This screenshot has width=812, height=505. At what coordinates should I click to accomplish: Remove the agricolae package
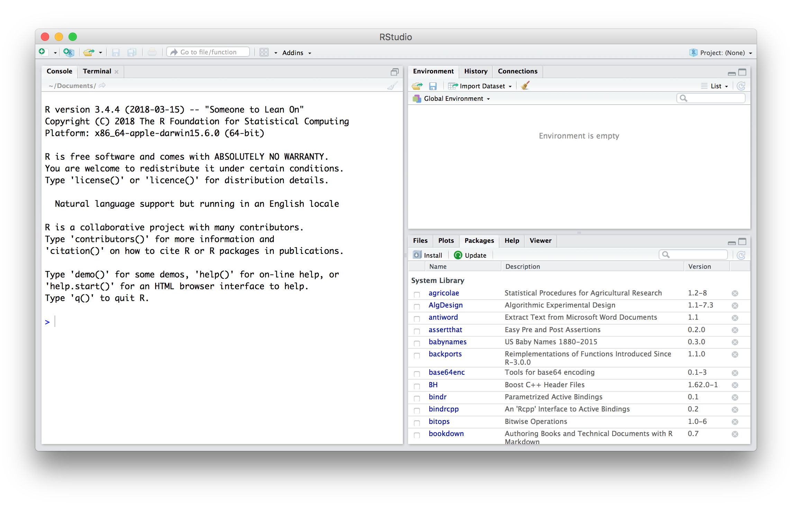click(735, 293)
